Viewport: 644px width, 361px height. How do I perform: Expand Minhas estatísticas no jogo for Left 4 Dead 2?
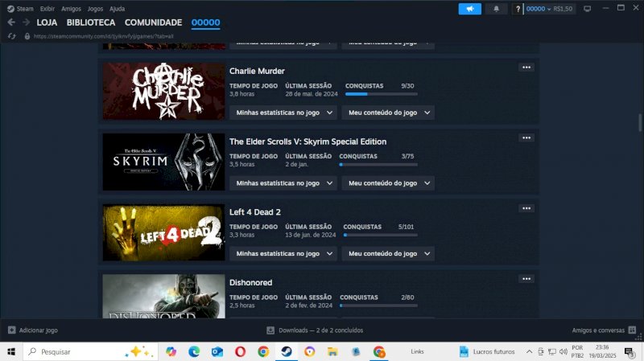(x=283, y=253)
